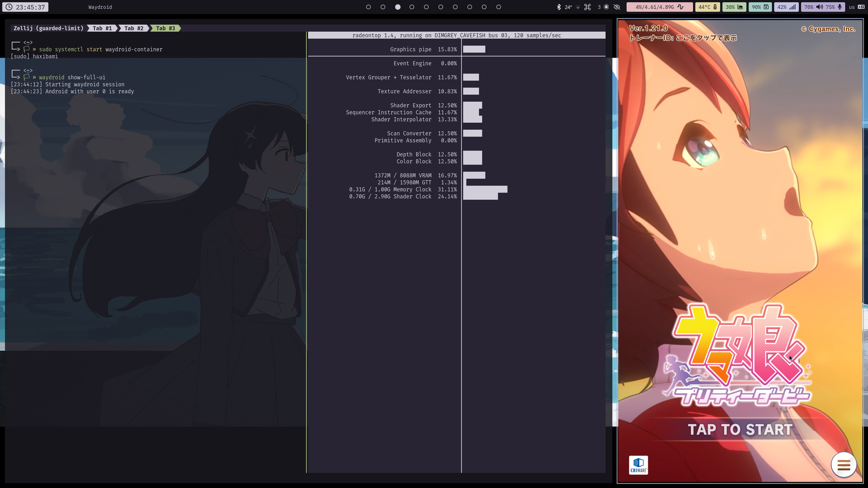Tap the trainer ID text to reveal it
This screenshot has height=488, width=868.
pos(683,38)
